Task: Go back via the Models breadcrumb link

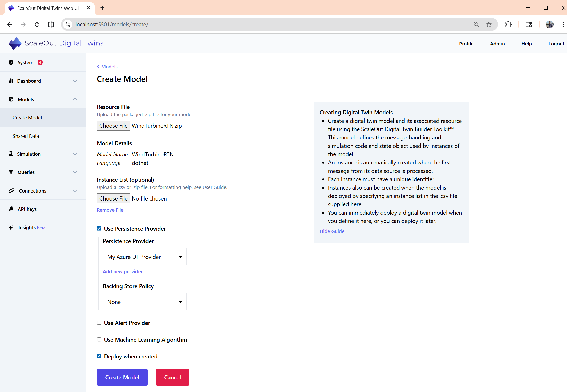Action: tap(107, 67)
